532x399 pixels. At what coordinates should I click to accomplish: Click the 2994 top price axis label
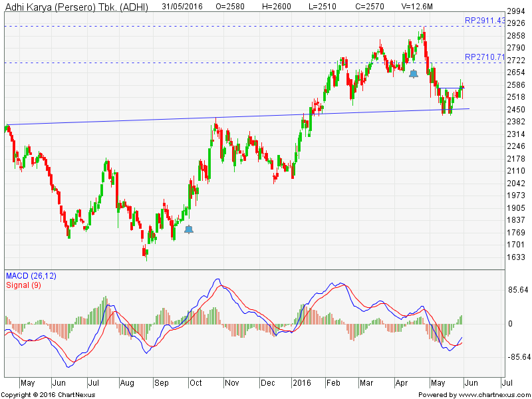pyautogui.click(x=516, y=12)
